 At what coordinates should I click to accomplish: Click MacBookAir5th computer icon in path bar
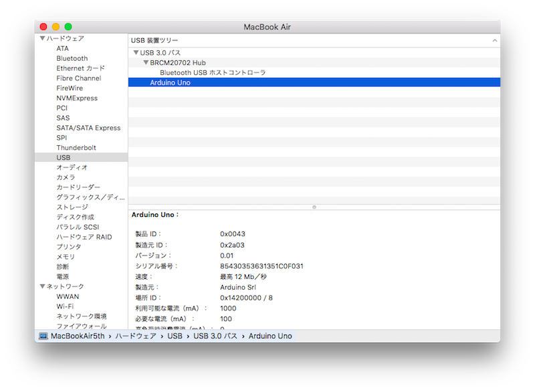click(43, 336)
